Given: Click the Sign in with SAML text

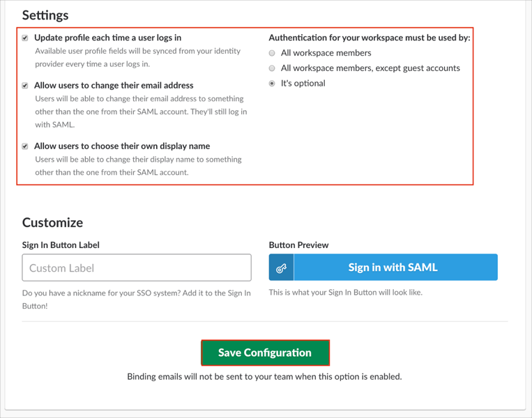Looking at the screenshot, I should pos(393,268).
